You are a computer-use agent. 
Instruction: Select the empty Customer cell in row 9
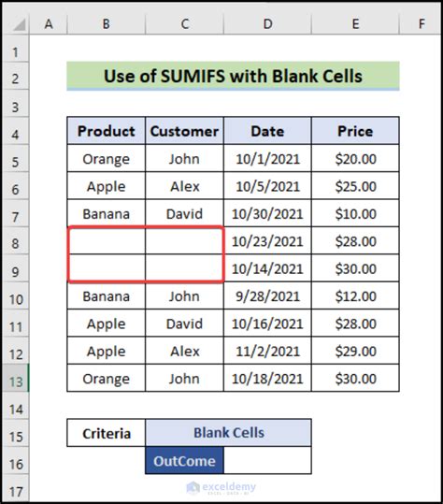(x=184, y=268)
